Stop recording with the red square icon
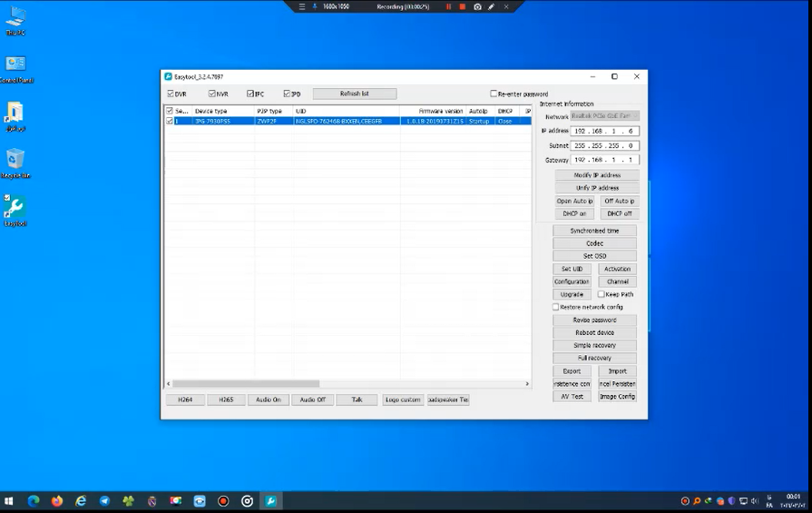The image size is (812, 513). (462, 6)
